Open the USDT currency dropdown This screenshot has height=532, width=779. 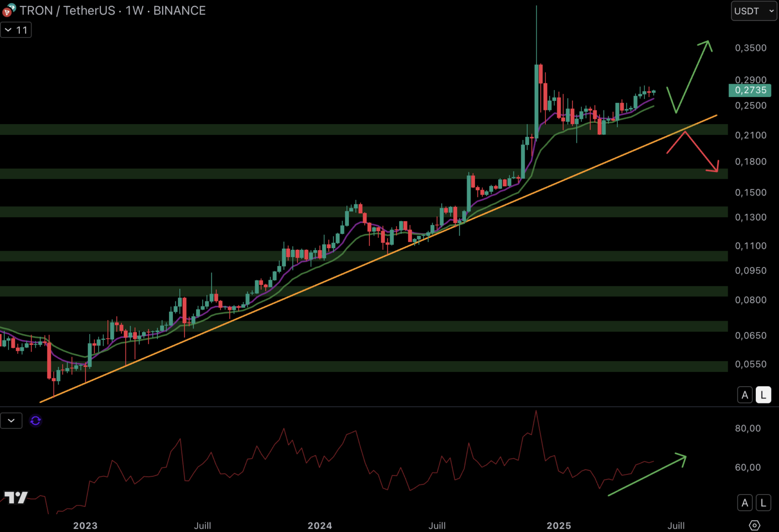(754, 11)
